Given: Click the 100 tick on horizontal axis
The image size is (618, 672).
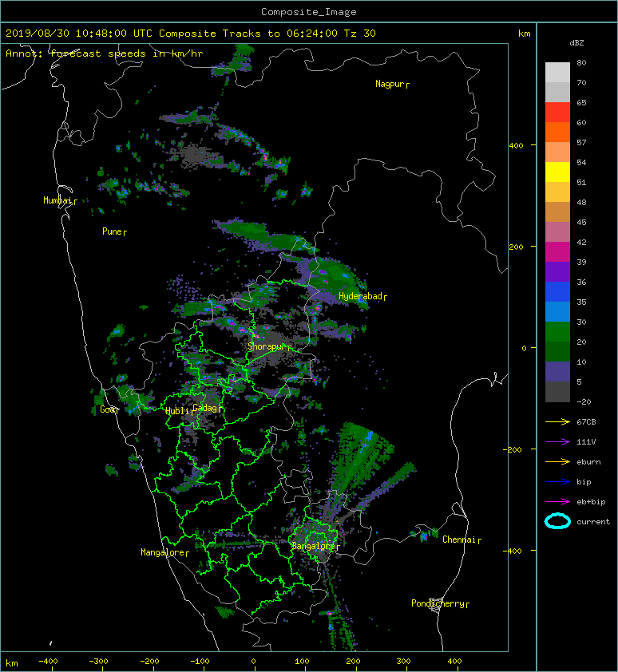Looking at the screenshot, I should coord(302,662).
